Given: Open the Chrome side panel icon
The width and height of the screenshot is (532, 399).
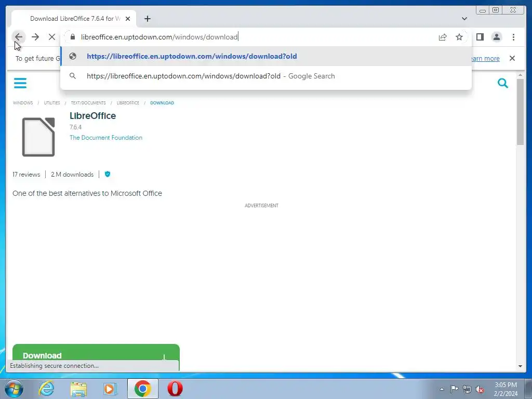Looking at the screenshot, I should [480, 37].
